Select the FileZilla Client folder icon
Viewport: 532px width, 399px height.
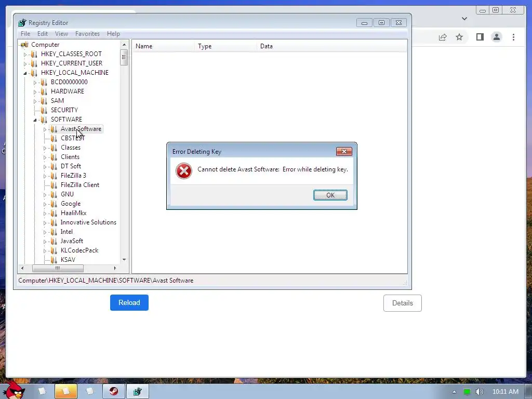(x=54, y=185)
